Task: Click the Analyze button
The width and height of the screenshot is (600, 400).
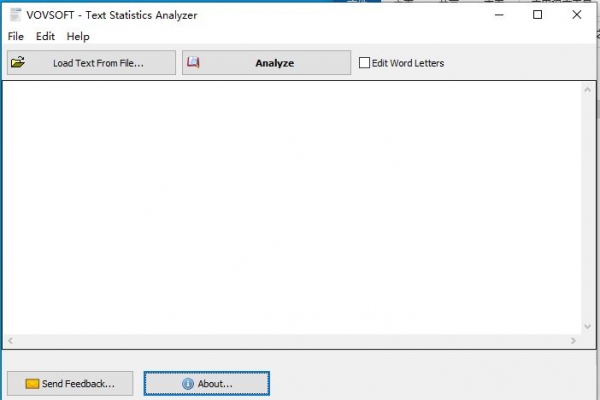Action: (266, 63)
